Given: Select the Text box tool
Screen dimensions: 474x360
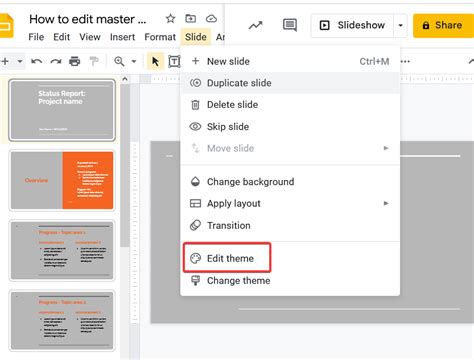Looking at the screenshot, I should [174, 61].
